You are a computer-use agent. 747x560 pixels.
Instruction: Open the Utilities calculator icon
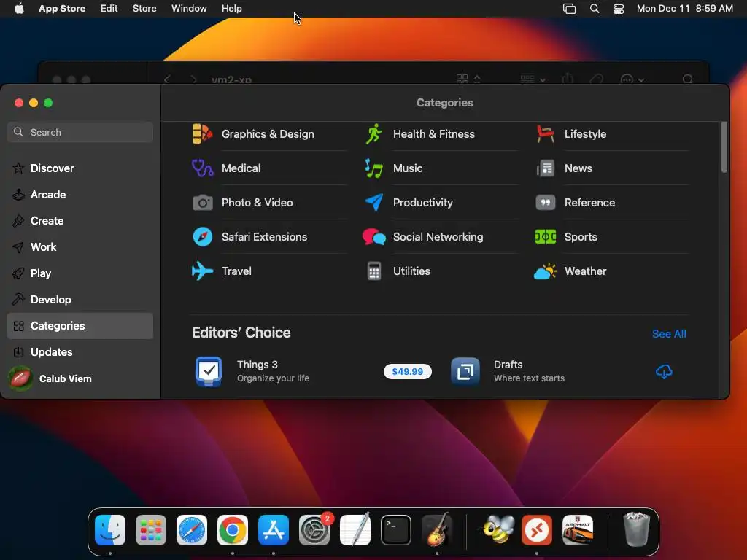pos(374,271)
